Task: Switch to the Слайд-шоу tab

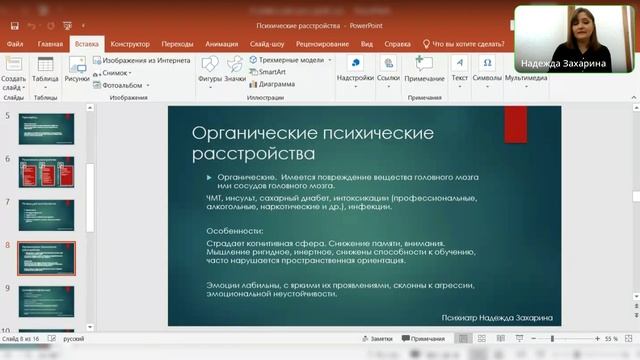Action: [x=267, y=44]
